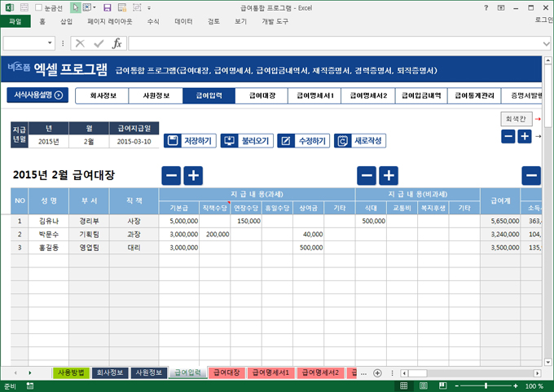Click the 새로작성 new entry button

(x=359, y=141)
